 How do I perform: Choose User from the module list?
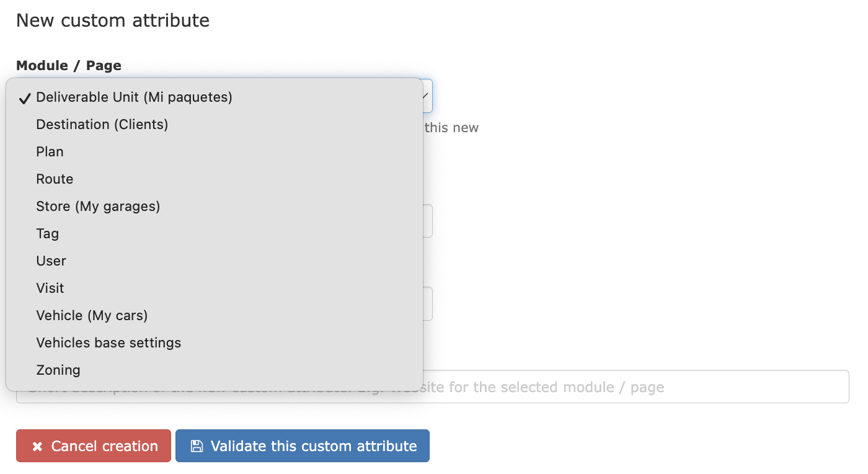click(51, 261)
